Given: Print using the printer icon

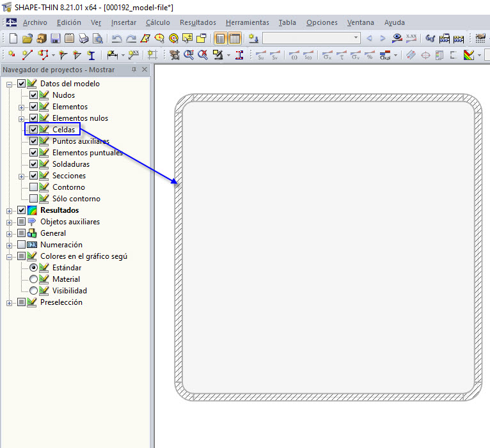Looking at the screenshot, I should (83, 38).
